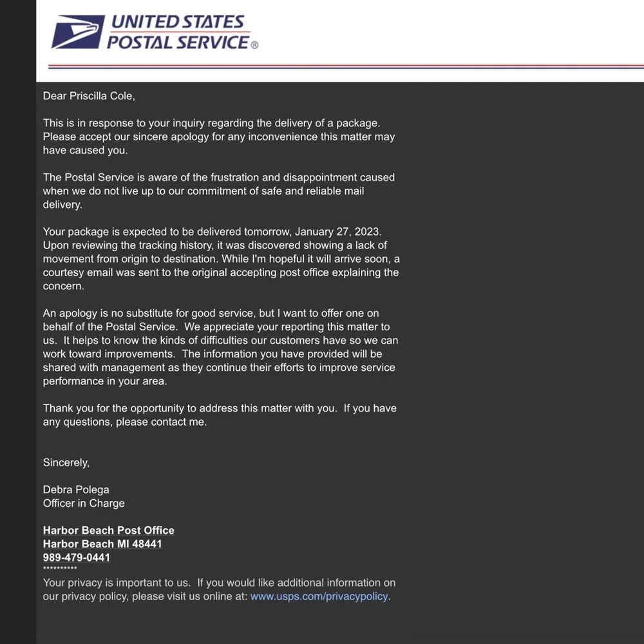Click the sentence starting "This is in response"

coord(211,123)
